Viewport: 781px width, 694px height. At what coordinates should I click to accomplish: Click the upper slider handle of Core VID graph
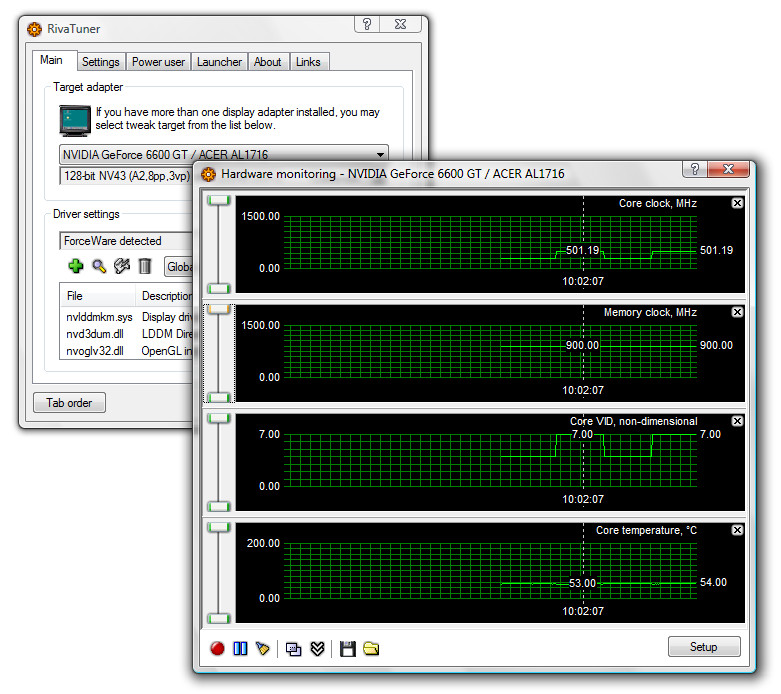point(219,418)
